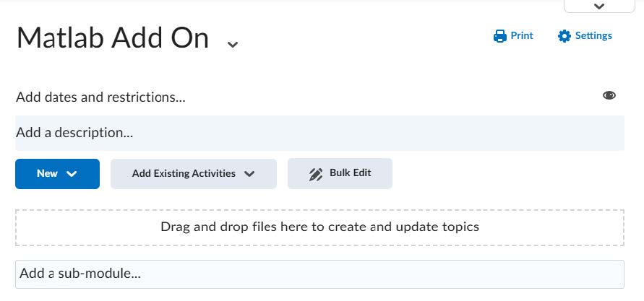
Task: Click the empty right end of the description box
Action: click(x=564, y=133)
